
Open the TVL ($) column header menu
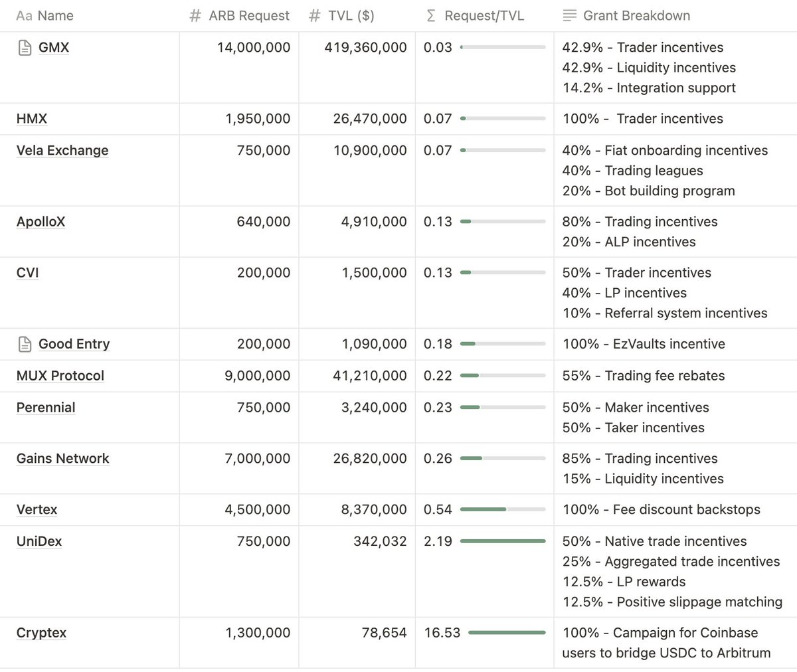tap(341, 16)
